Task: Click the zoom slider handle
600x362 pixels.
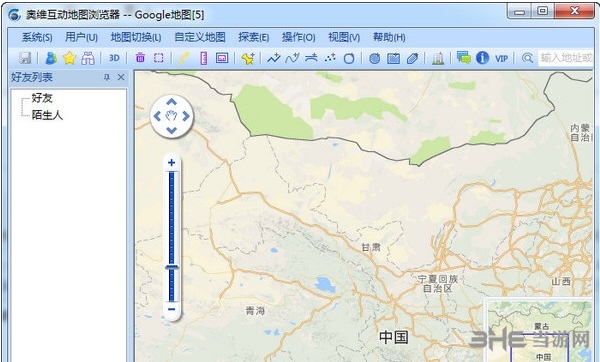Action: tap(172, 267)
